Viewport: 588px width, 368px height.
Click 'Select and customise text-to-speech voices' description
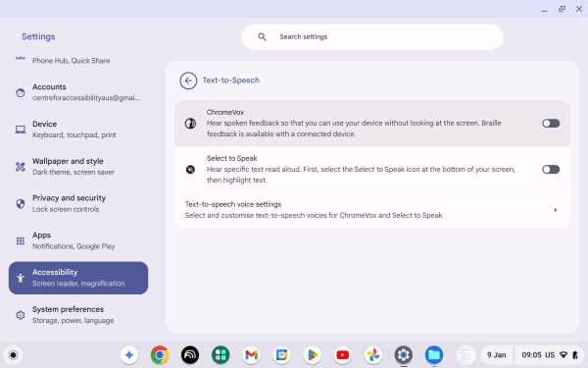pos(314,215)
